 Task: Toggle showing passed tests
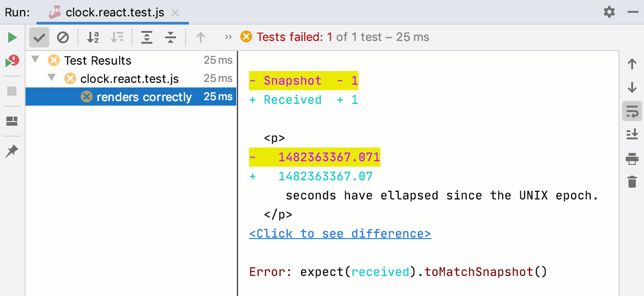pos(39,37)
